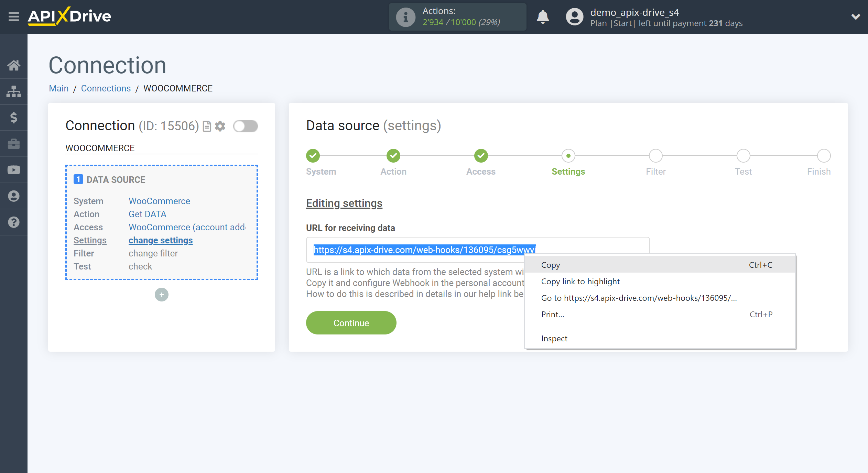Image resolution: width=868 pixels, height=473 pixels.
Task: Toggle the connection on/off switch
Action: click(x=245, y=126)
